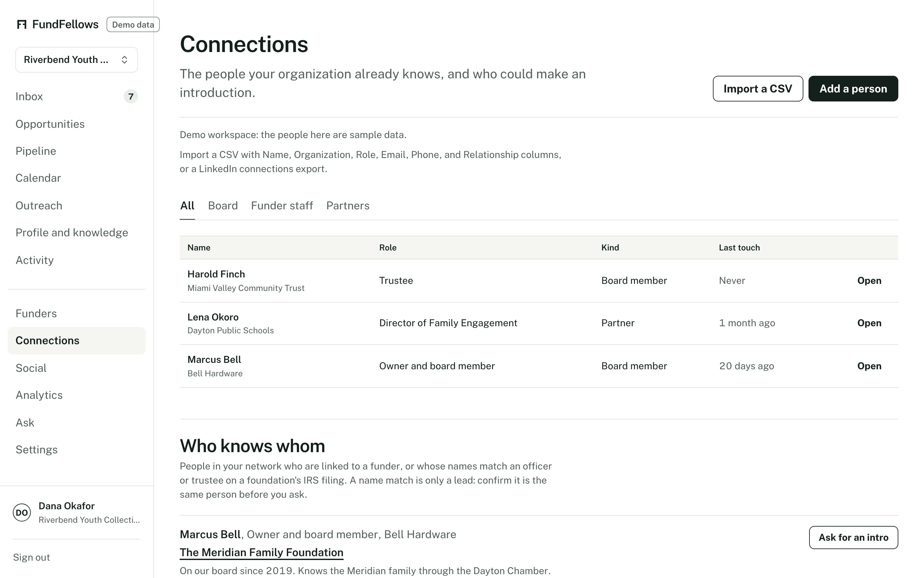Screen dimensions: 924x578
Task: Click the Add a person button
Action: coord(853,89)
